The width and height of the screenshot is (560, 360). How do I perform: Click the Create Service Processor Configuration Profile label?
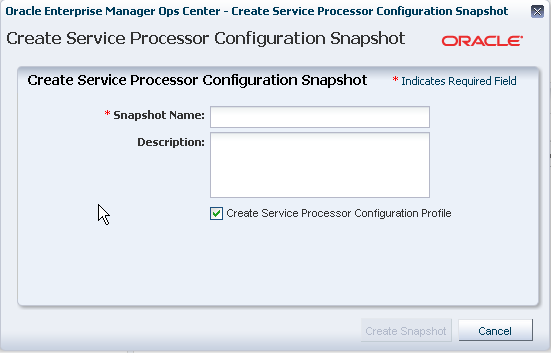(339, 213)
